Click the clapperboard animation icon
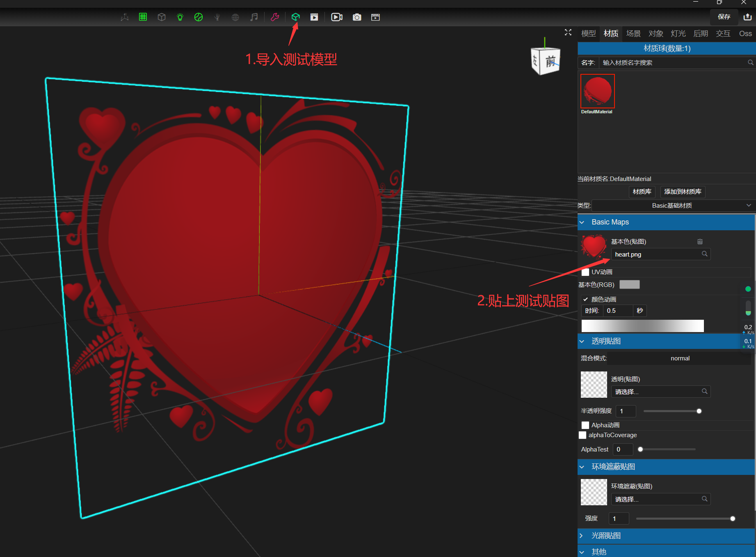This screenshot has height=557, width=756. [x=375, y=17]
